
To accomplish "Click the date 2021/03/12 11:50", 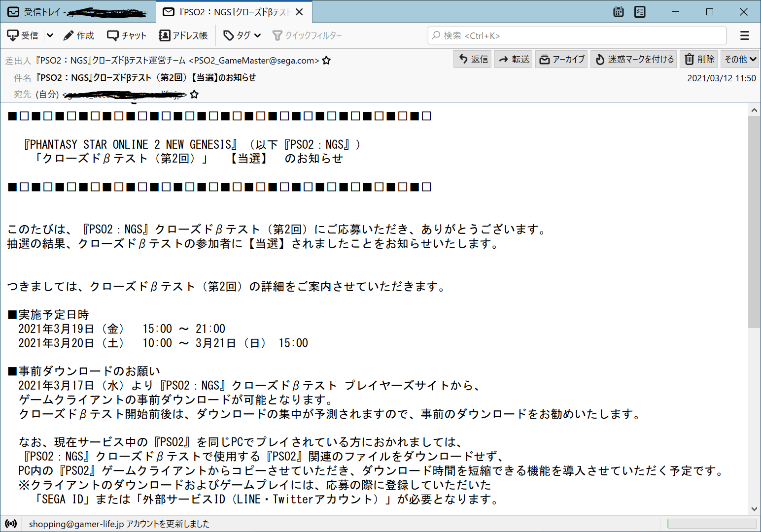I will pyautogui.click(x=722, y=78).
